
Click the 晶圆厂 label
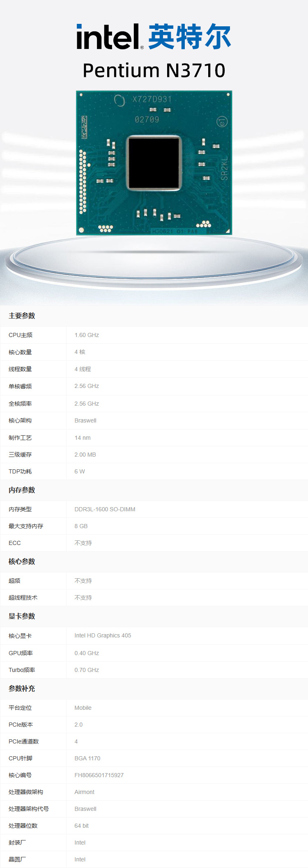click(17, 859)
